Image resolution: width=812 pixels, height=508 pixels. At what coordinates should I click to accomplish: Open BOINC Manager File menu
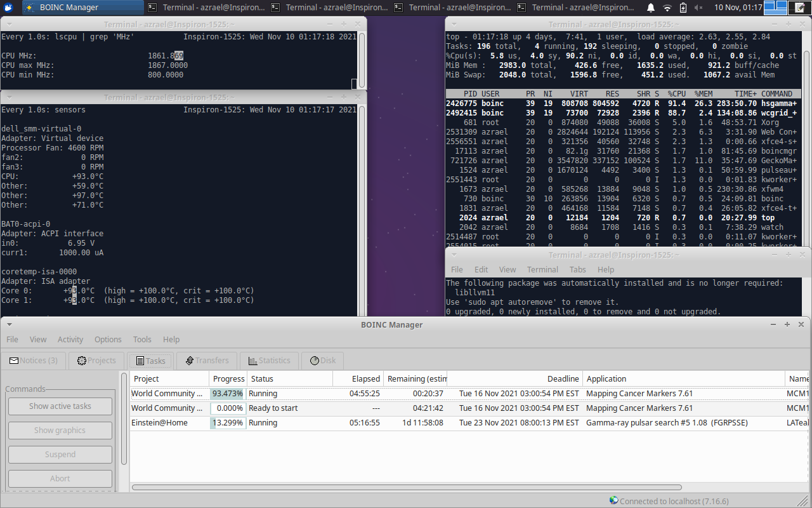13,339
